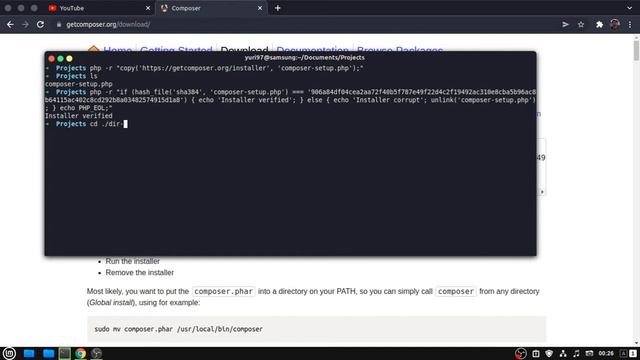Open a new browser tab

click(278, 8)
